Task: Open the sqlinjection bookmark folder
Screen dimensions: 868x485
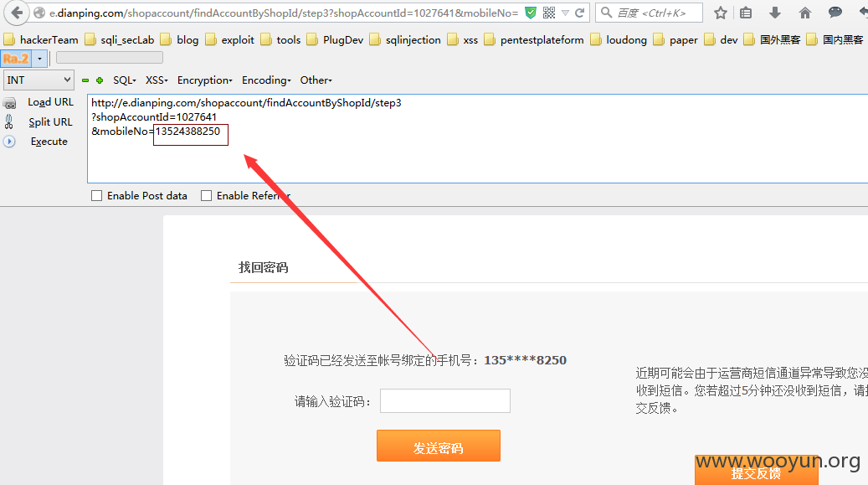Action: (405, 40)
